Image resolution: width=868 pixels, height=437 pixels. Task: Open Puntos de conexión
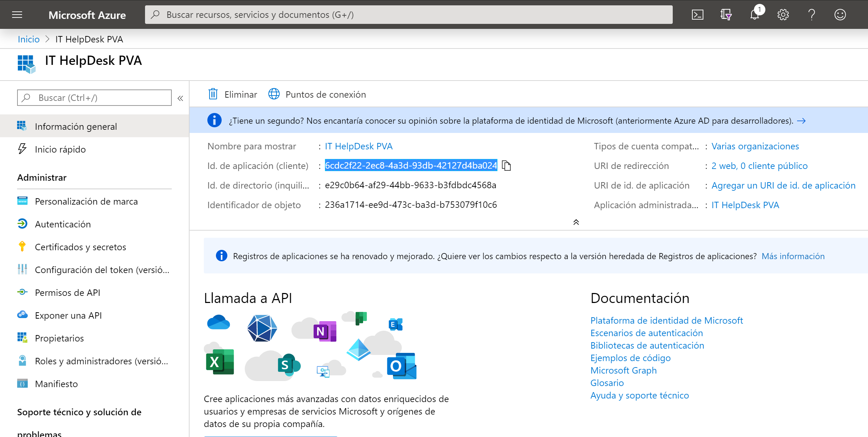coord(317,94)
